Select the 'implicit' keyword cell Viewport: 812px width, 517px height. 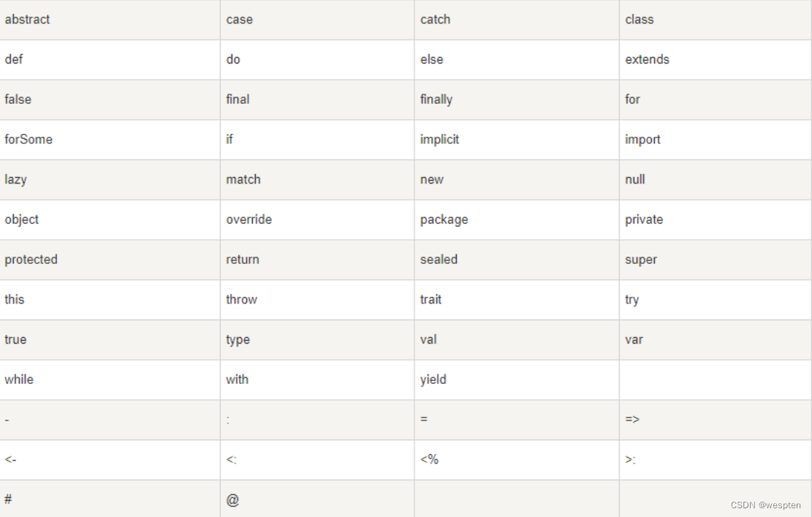[440, 140]
